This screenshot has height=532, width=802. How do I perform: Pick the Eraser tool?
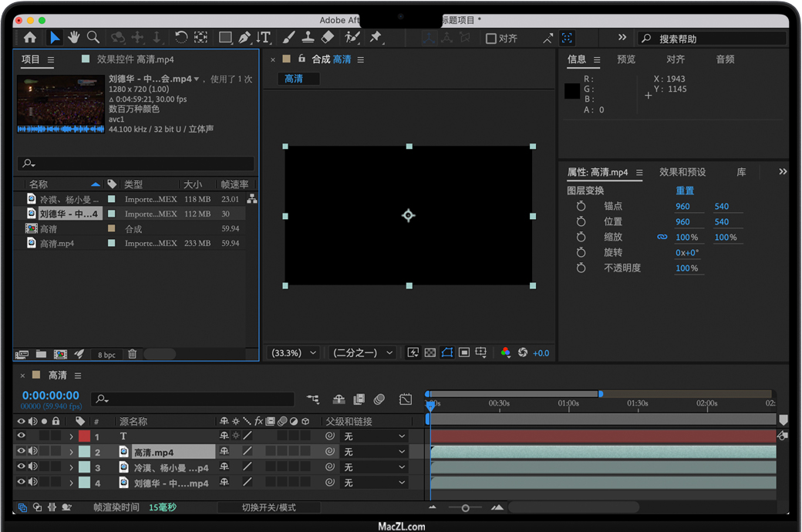327,37
